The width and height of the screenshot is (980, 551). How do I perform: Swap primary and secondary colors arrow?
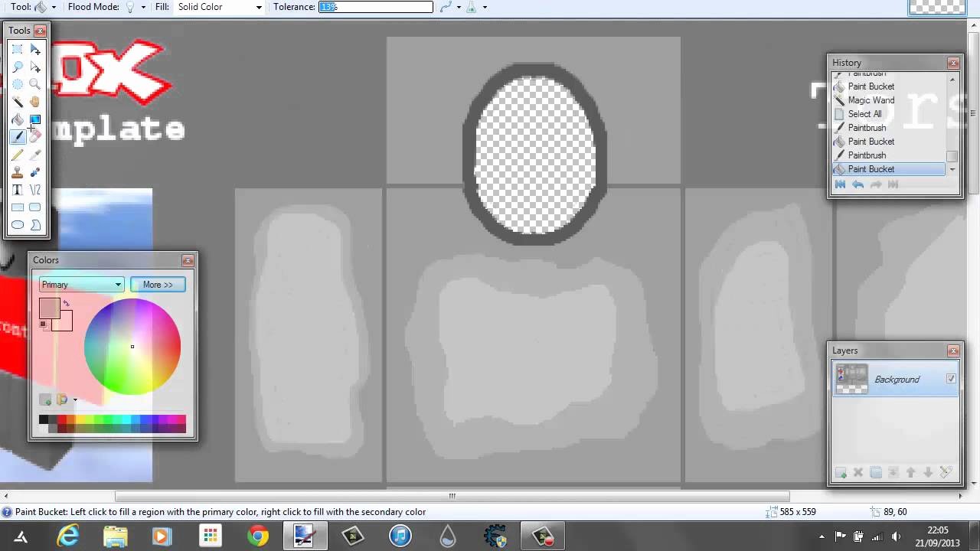pos(67,304)
